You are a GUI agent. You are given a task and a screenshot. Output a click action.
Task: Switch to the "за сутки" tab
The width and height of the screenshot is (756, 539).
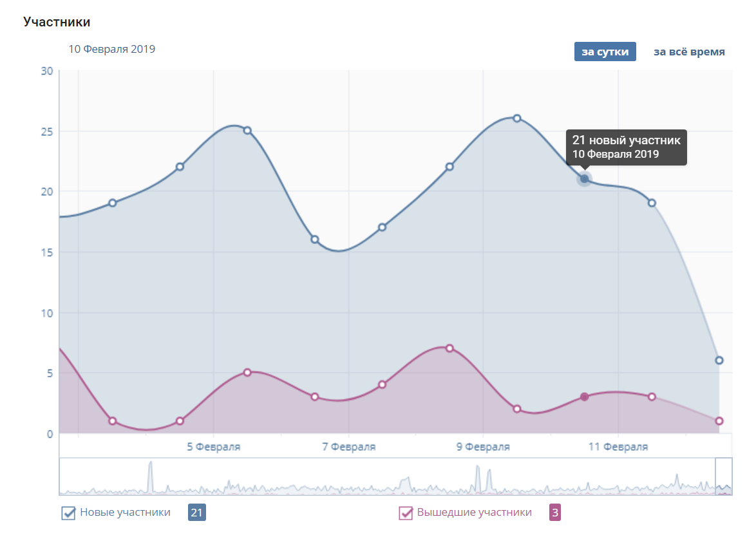605,52
